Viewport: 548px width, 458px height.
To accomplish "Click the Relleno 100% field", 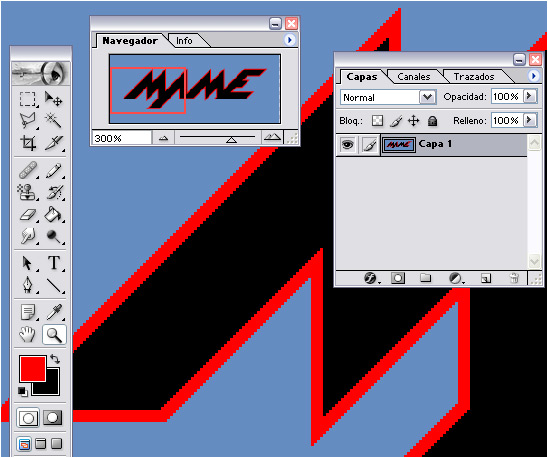I will [x=507, y=121].
